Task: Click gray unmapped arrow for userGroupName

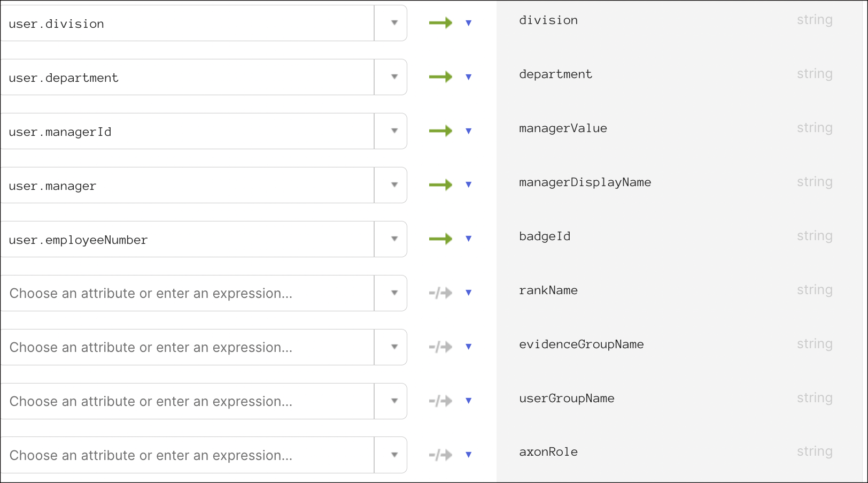Action: tap(440, 401)
